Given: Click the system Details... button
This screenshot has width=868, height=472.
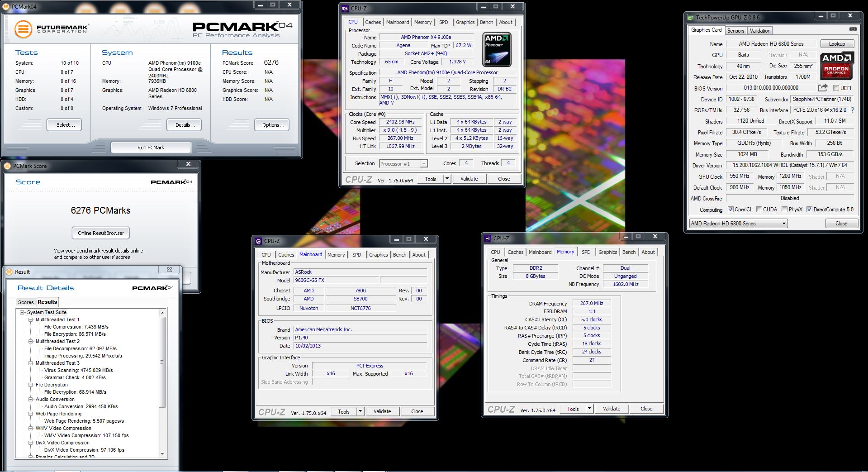Looking at the screenshot, I should [185, 125].
